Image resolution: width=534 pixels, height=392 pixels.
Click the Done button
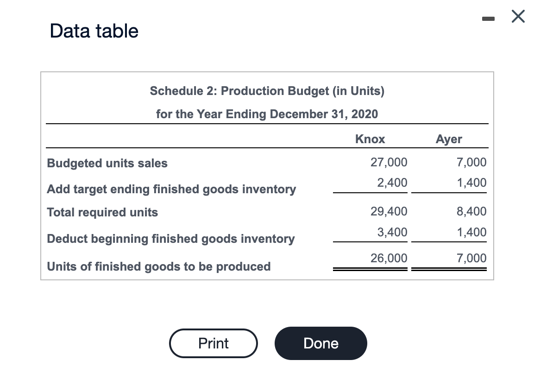(x=320, y=343)
